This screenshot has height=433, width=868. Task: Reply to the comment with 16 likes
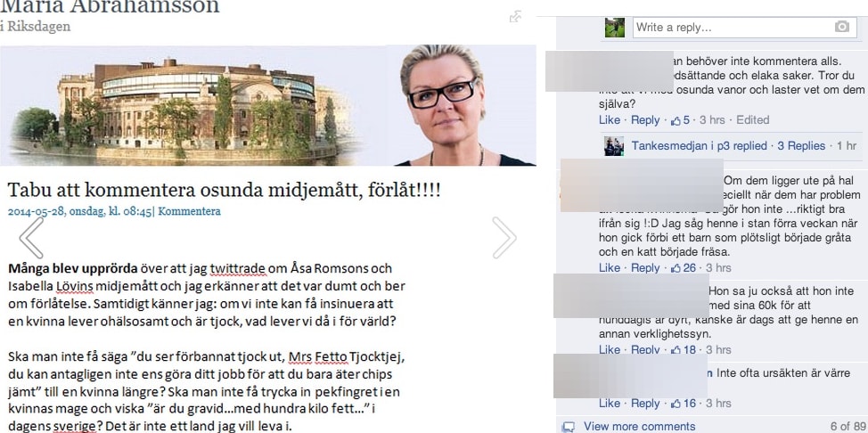click(x=645, y=403)
